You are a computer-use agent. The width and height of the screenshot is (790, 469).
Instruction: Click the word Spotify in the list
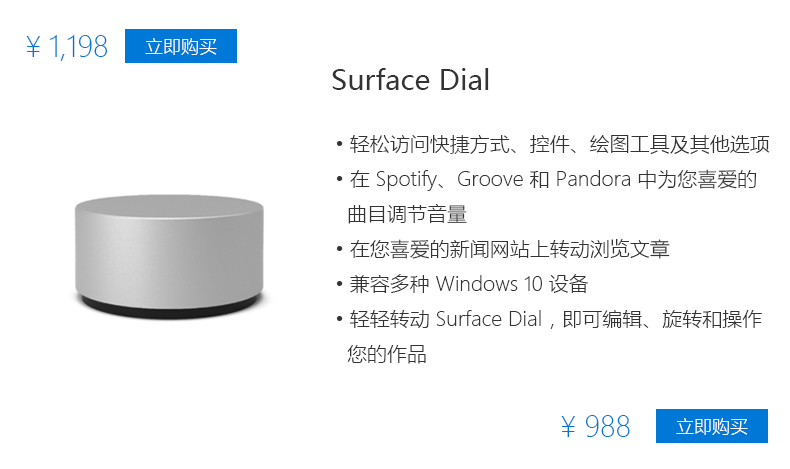click(x=412, y=180)
